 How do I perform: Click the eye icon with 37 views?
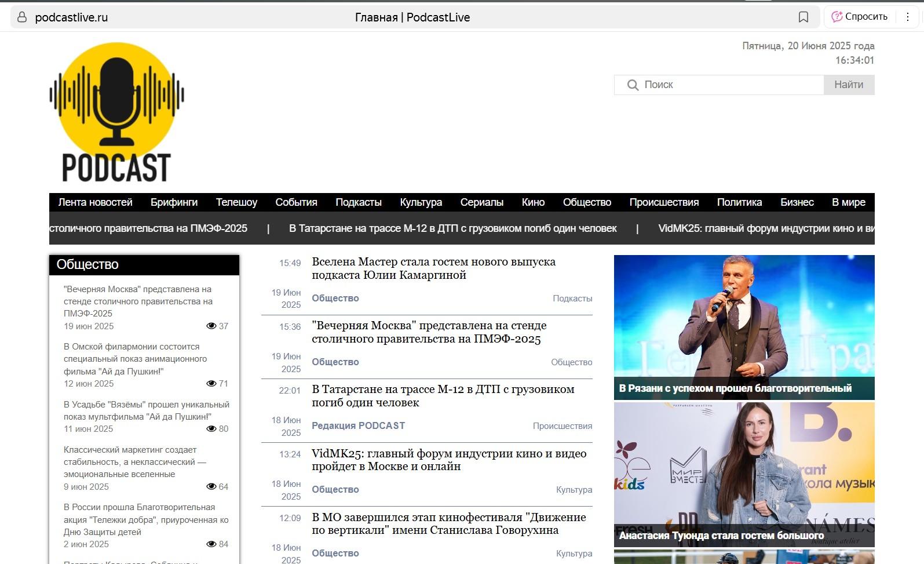211,326
